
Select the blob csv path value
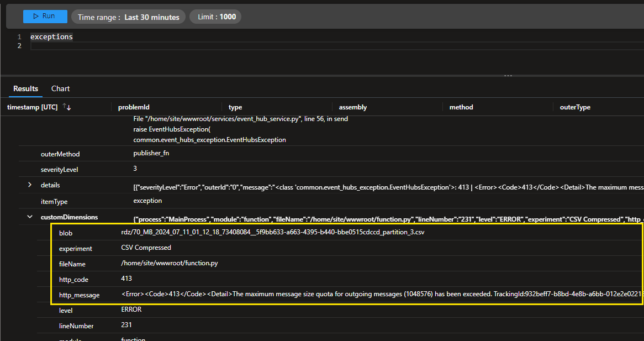[273, 232]
